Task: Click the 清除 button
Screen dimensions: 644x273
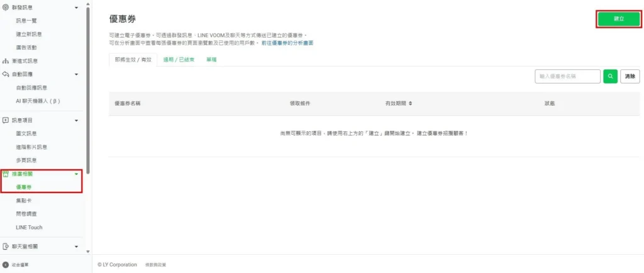Action: 630,76
